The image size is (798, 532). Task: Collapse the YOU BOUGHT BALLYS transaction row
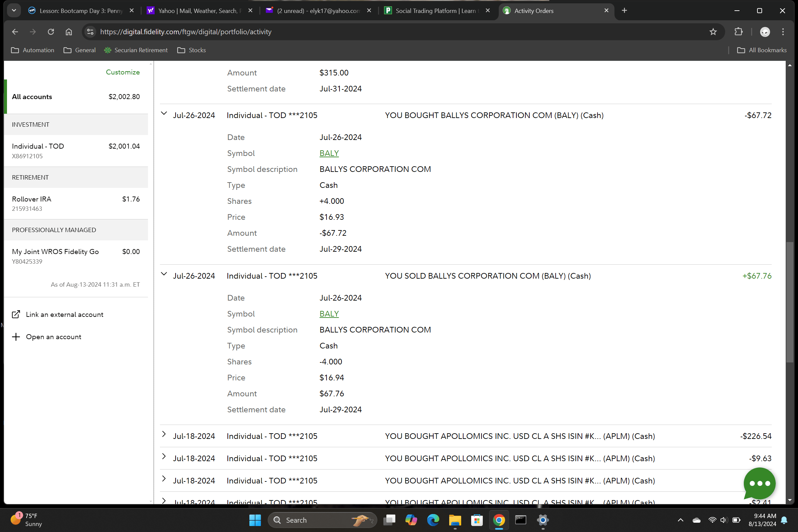[164, 114]
